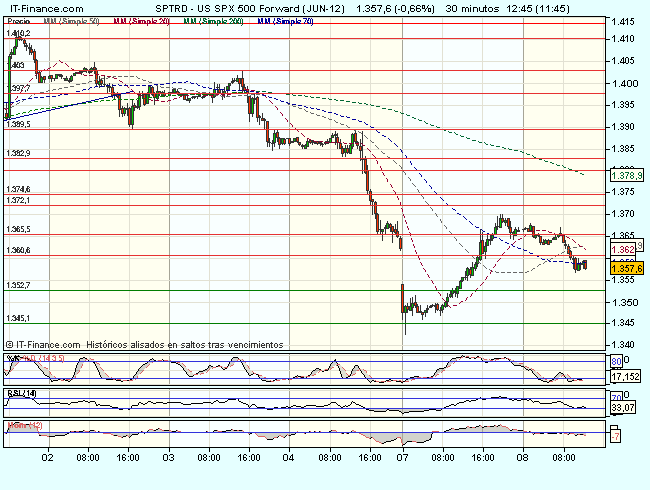This screenshot has height=490, width=650.
Task: Click the 1.350 price axis label
Action: tap(625, 303)
